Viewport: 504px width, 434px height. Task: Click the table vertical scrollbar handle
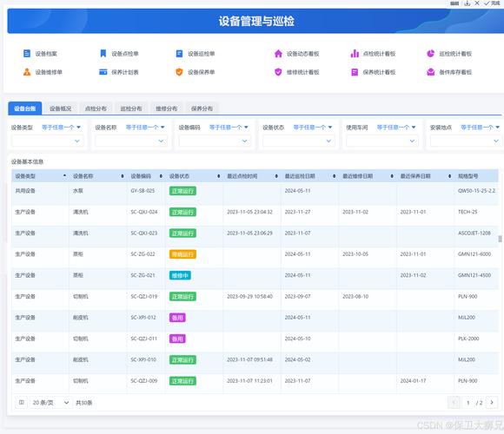pyautogui.click(x=500, y=239)
